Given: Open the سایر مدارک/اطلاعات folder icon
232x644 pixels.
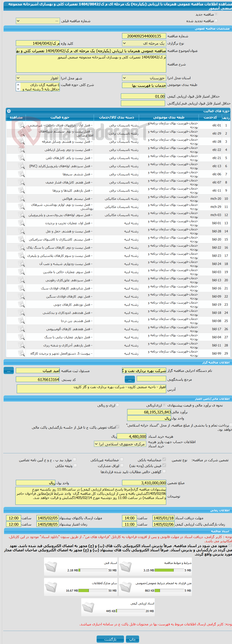Looking at the screenshot, I should (x=51, y=587).
